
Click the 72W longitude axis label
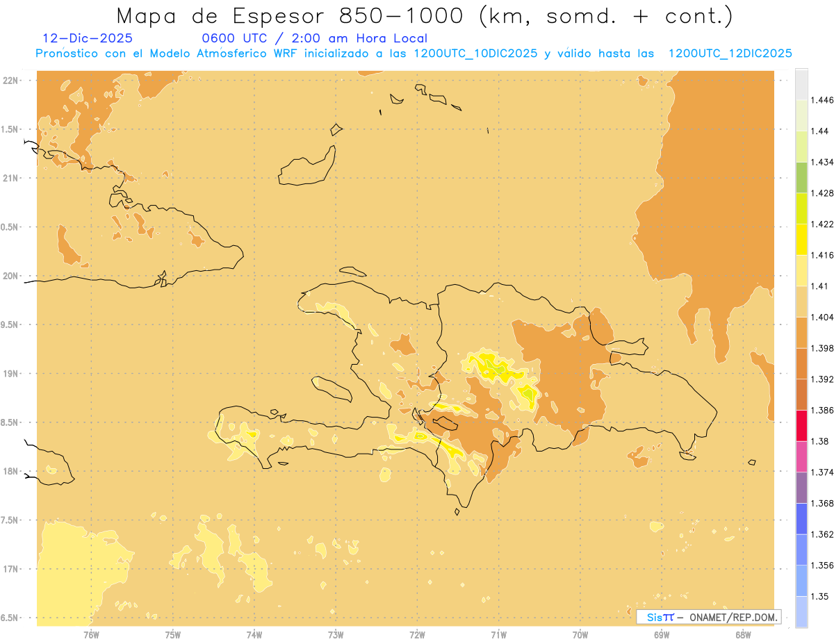[x=418, y=634]
